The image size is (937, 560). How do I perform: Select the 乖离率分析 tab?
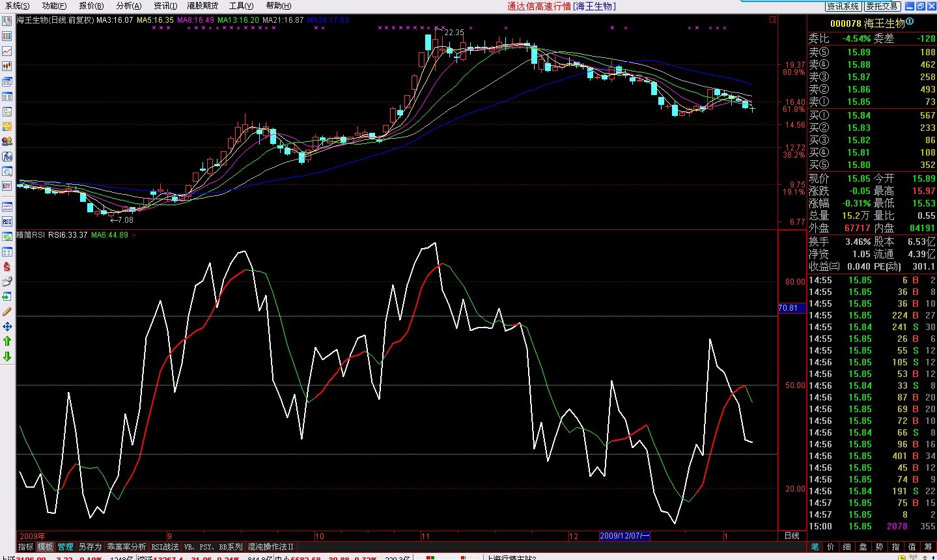tap(126, 547)
